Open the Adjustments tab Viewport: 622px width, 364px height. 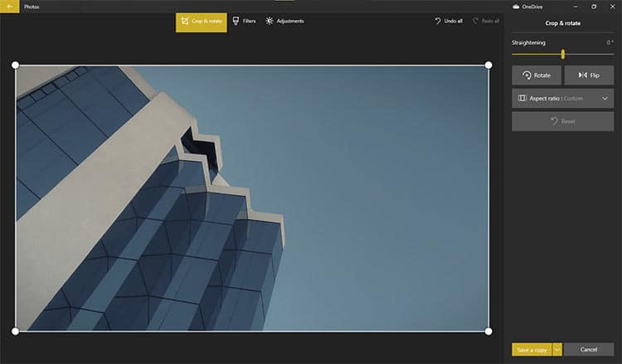coord(284,21)
